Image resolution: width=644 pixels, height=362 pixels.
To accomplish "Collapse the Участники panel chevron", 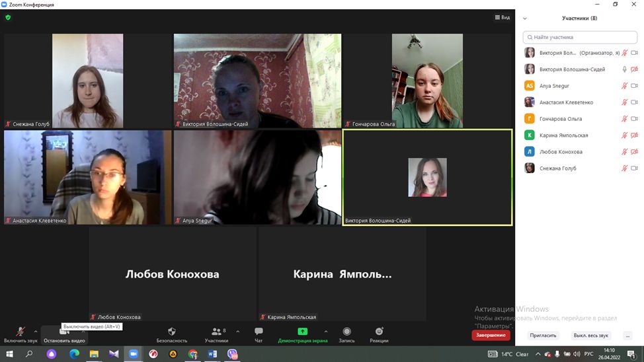I will point(525,18).
